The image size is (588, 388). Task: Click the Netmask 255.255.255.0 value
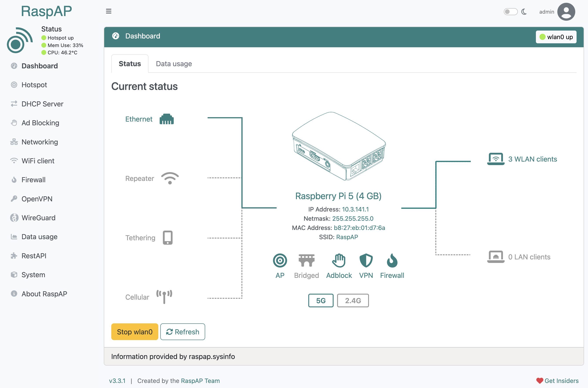pos(353,219)
